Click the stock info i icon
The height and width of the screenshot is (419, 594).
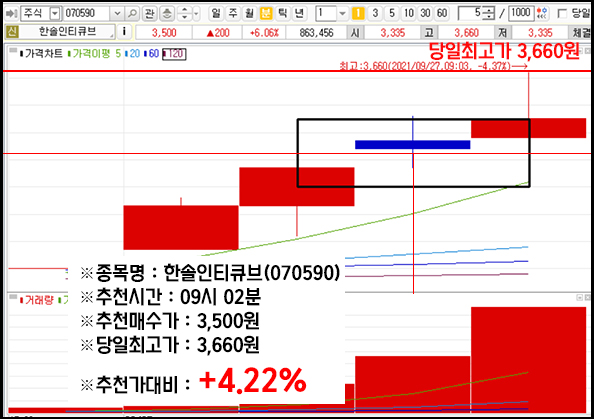click(x=124, y=32)
